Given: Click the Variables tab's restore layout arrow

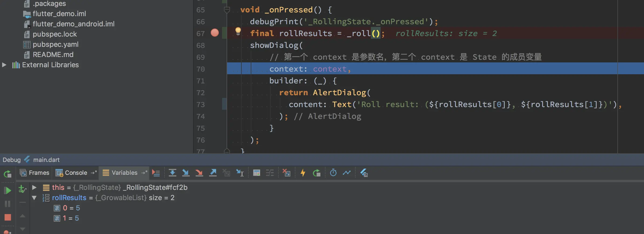Looking at the screenshot, I should tap(144, 173).
